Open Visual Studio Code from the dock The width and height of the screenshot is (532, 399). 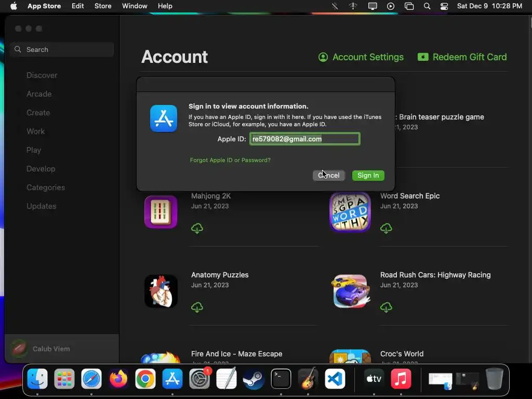click(x=335, y=379)
